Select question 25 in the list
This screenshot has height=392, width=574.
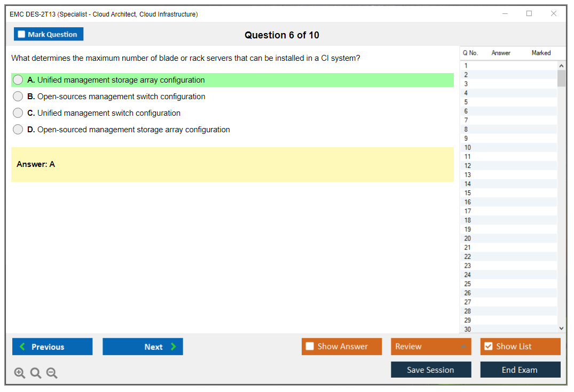468,284
